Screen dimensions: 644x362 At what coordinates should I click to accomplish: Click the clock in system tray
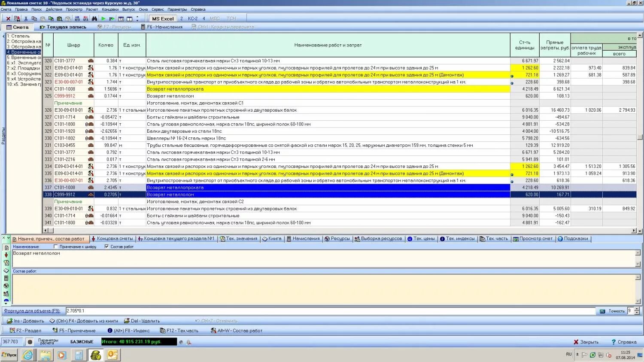coord(625,355)
